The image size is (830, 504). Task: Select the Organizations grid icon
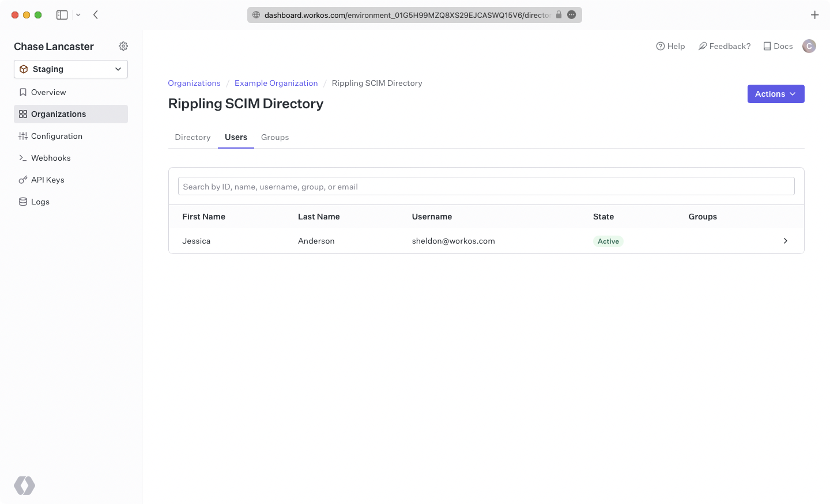click(23, 114)
